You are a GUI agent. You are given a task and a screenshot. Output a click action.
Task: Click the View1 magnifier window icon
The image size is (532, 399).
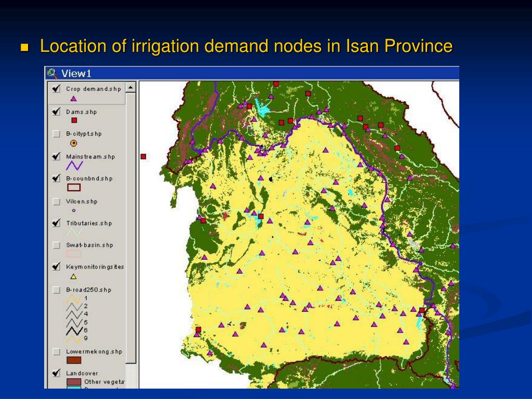52,73
